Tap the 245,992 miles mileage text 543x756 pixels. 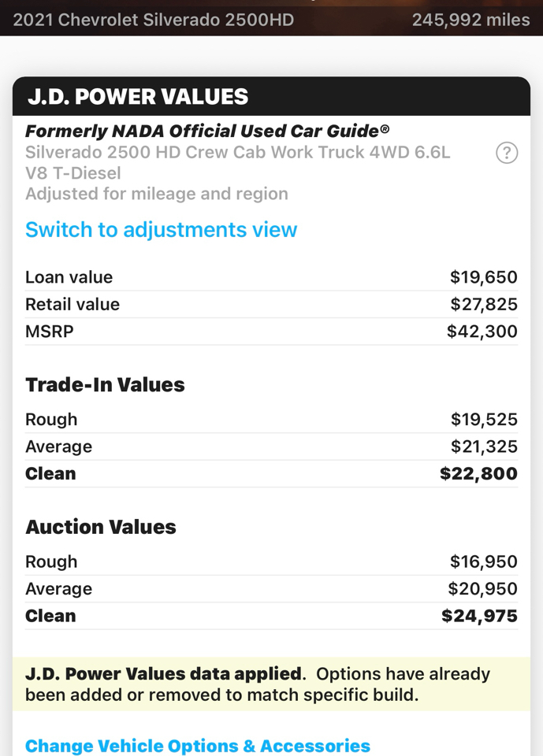pyautogui.click(x=470, y=20)
